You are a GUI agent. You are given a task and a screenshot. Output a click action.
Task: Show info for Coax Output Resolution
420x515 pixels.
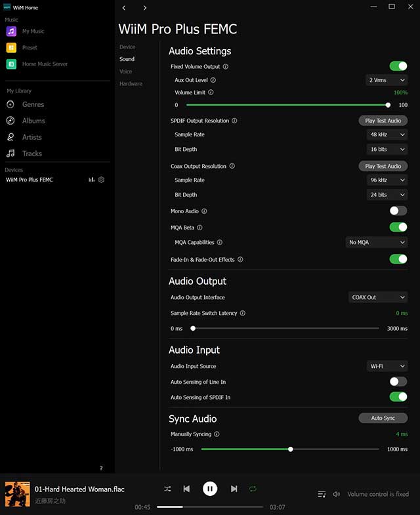pos(232,166)
